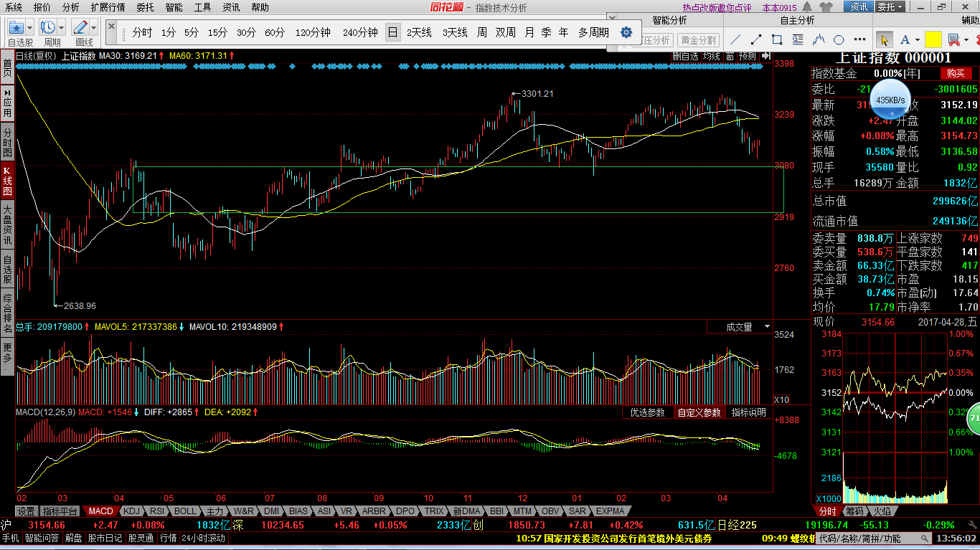Select the 画线 pencil drawing icon
980x550 pixels.
[80, 27]
